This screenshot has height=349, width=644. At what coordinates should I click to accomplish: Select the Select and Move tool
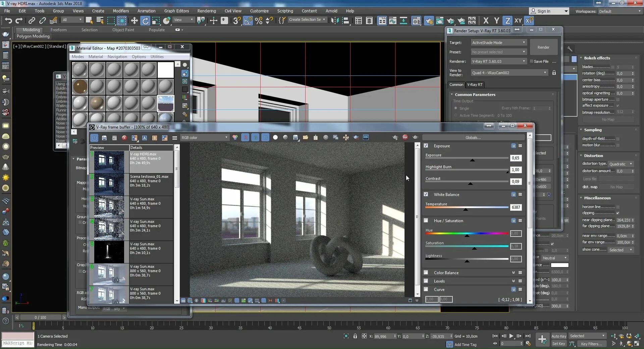click(x=134, y=20)
